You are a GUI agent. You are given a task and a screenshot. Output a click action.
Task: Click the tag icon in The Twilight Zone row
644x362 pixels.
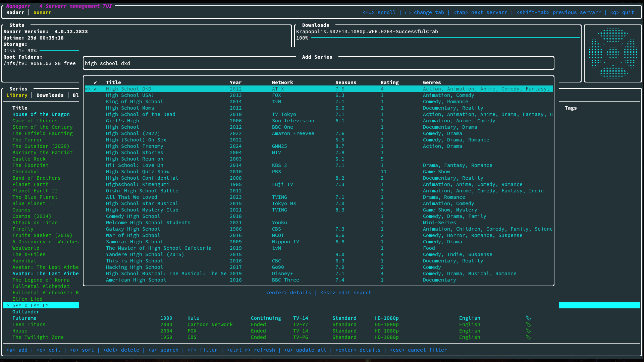coord(528,337)
